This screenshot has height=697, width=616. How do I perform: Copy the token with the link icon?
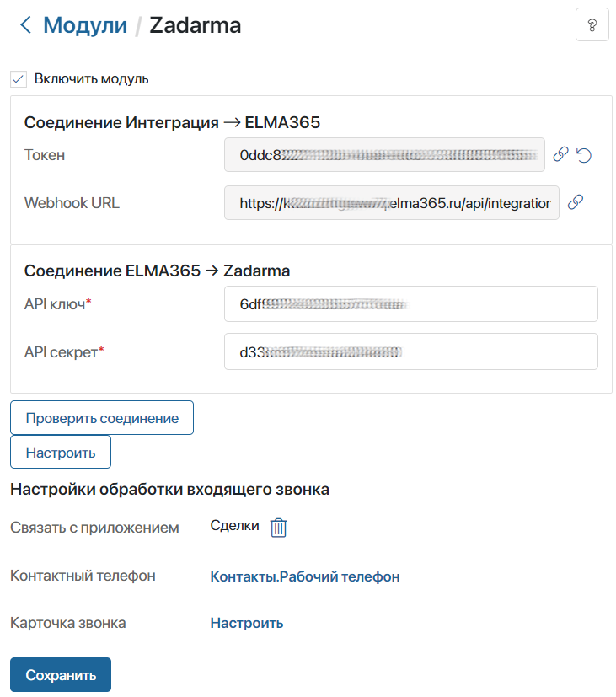560,154
